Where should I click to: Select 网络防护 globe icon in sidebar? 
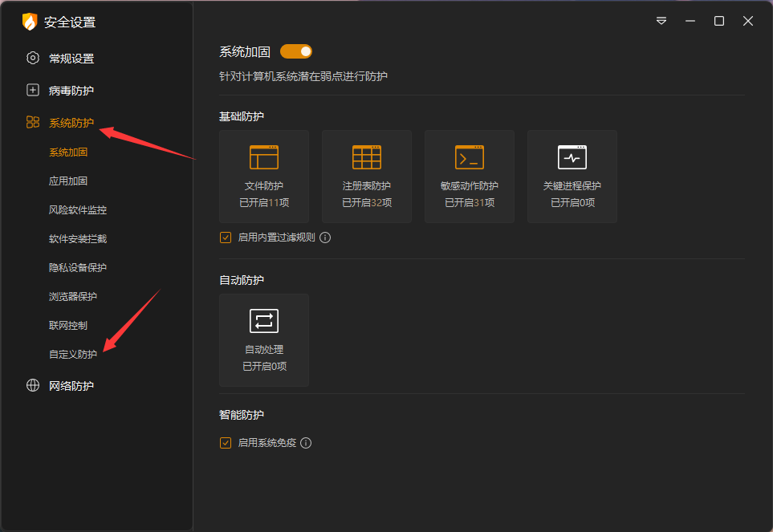pyautogui.click(x=33, y=385)
